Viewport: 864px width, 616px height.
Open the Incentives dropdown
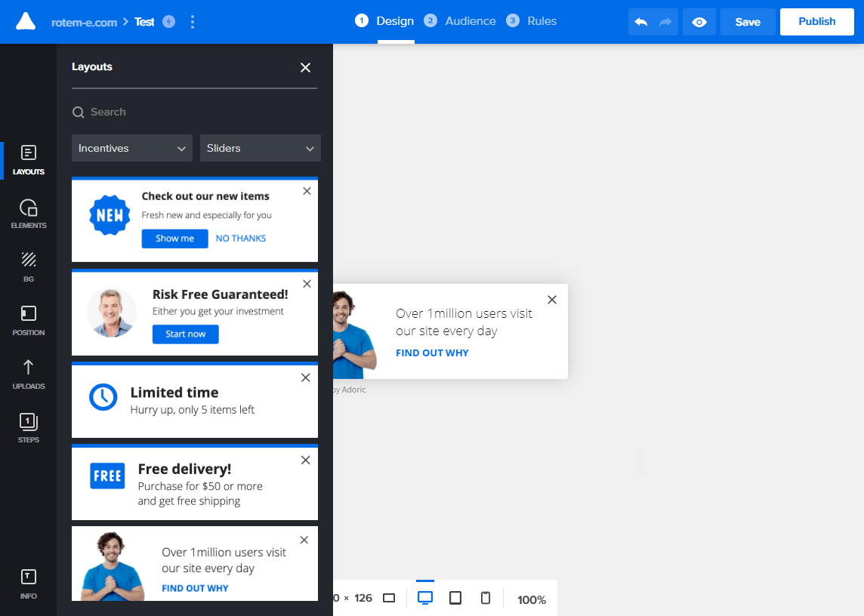(x=131, y=148)
